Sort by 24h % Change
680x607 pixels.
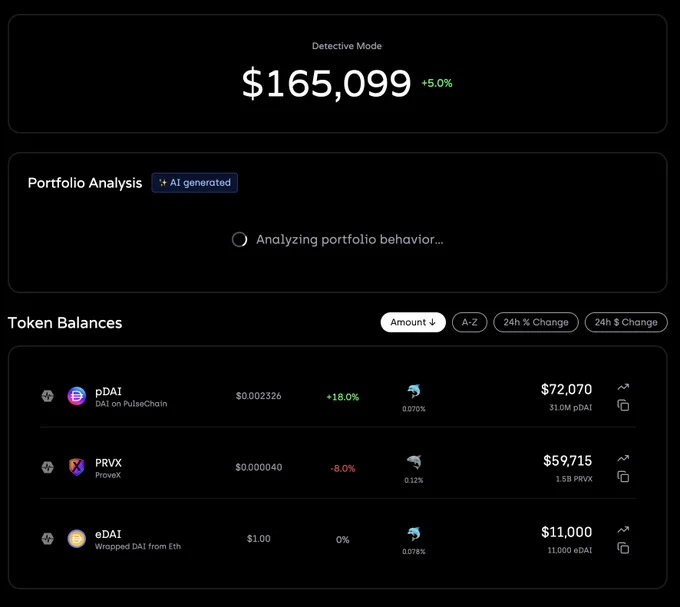click(536, 322)
